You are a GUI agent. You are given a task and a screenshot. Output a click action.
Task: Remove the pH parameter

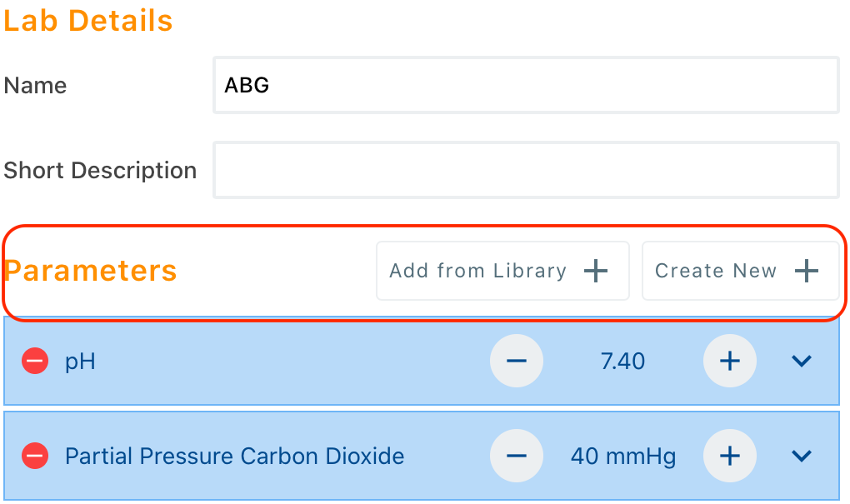[x=35, y=362]
